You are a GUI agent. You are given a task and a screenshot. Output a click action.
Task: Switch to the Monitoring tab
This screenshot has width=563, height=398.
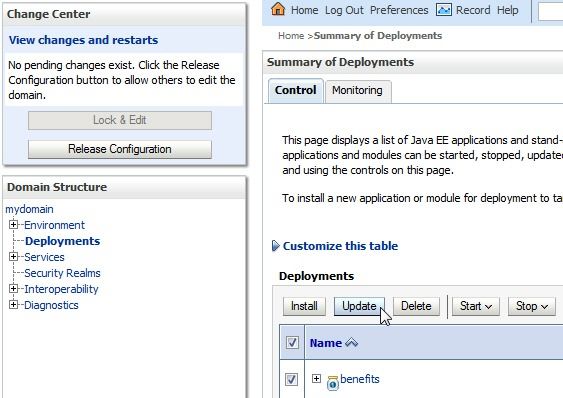coord(358,91)
